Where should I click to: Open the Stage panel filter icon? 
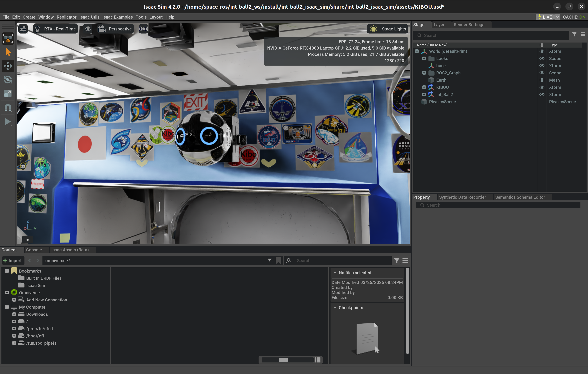click(x=574, y=35)
